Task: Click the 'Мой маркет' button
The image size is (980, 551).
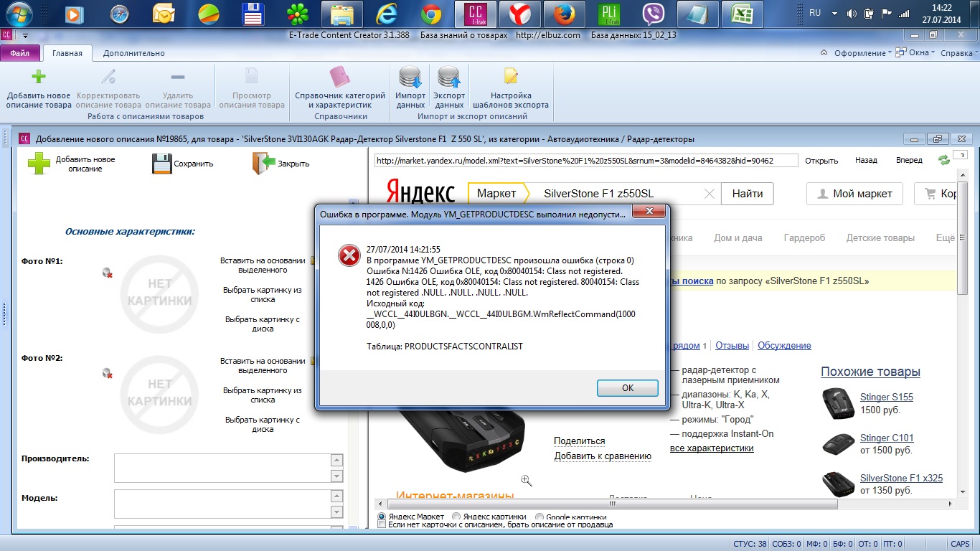Action: pyautogui.click(x=854, y=194)
